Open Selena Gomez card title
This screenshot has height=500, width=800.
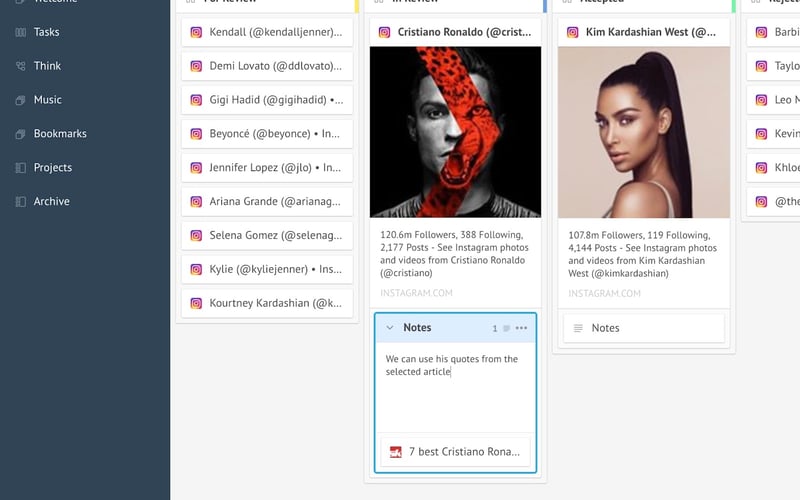(276, 235)
